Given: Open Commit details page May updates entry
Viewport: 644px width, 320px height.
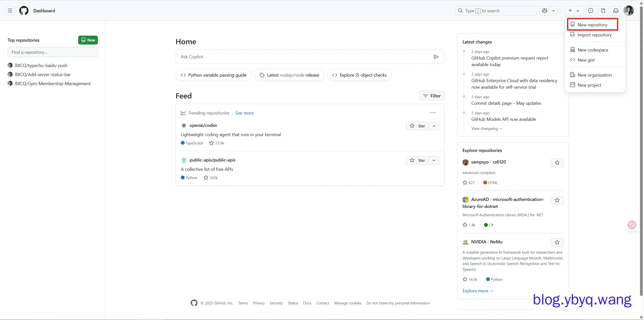Looking at the screenshot, I should [506, 103].
